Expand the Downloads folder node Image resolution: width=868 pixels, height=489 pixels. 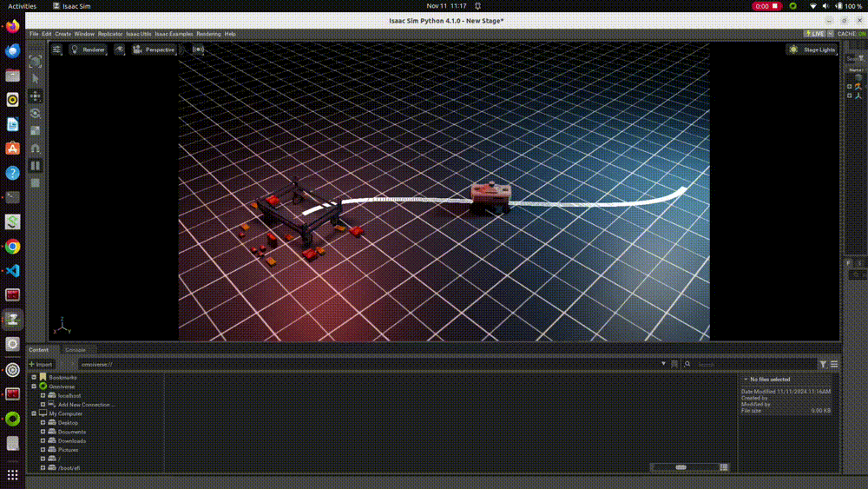[43, 441]
